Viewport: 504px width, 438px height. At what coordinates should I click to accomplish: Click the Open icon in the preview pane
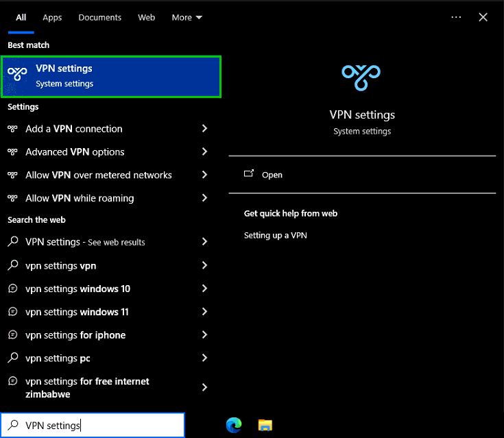pos(249,174)
